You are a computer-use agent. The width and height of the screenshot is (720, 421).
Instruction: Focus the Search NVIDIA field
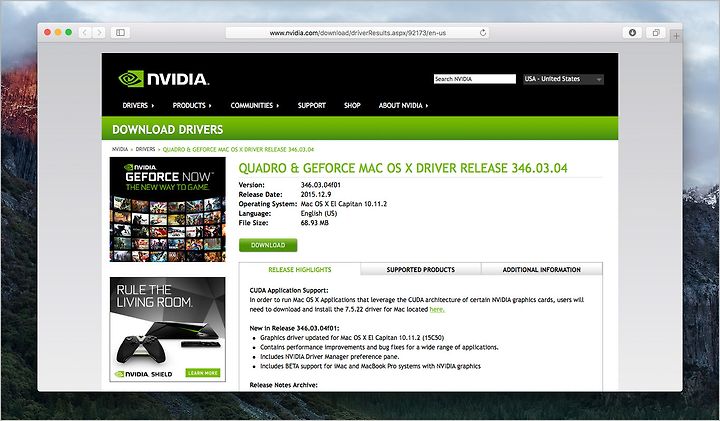tap(474, 79)
